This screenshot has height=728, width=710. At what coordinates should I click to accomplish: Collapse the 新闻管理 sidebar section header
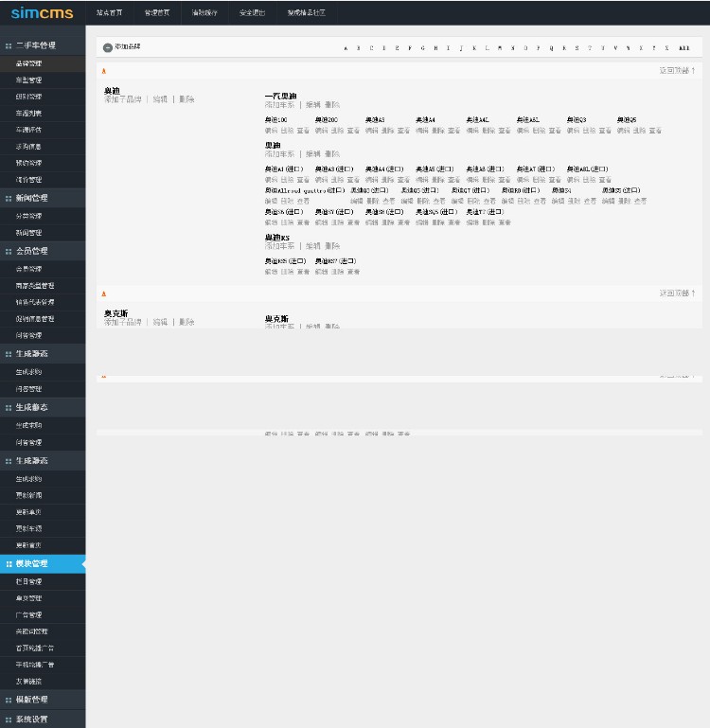43,198
